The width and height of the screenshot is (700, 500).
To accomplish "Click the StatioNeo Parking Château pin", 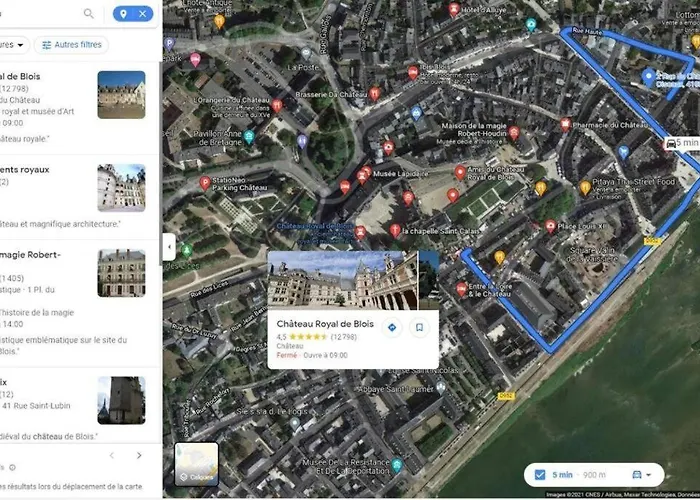I will [x=204, y=183].
